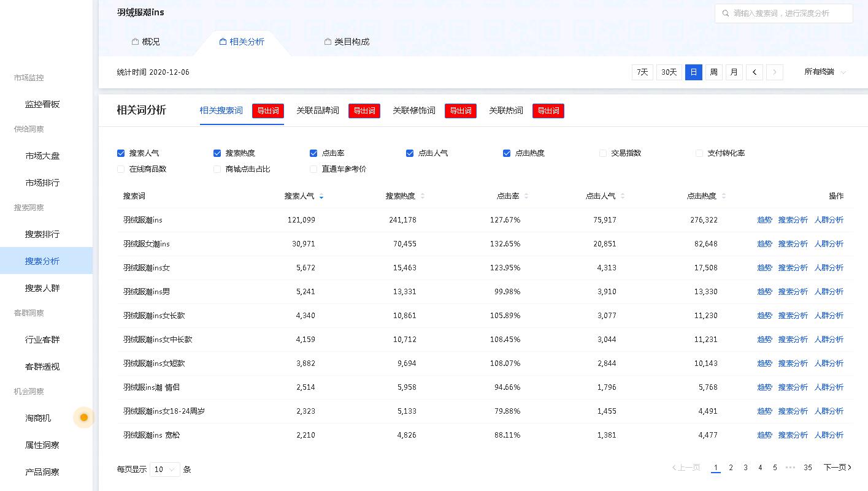Image resolution: width=868 pixels, height=491 pixels.
Task: Focus the 请输入搜索词 search field
Action: coord(784,13)
